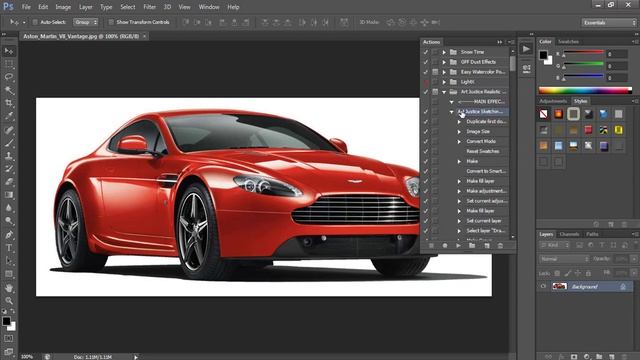Toggle checkmark for the Convert Mode step
This screenshot has height=360, width=640.
(426, 141)
